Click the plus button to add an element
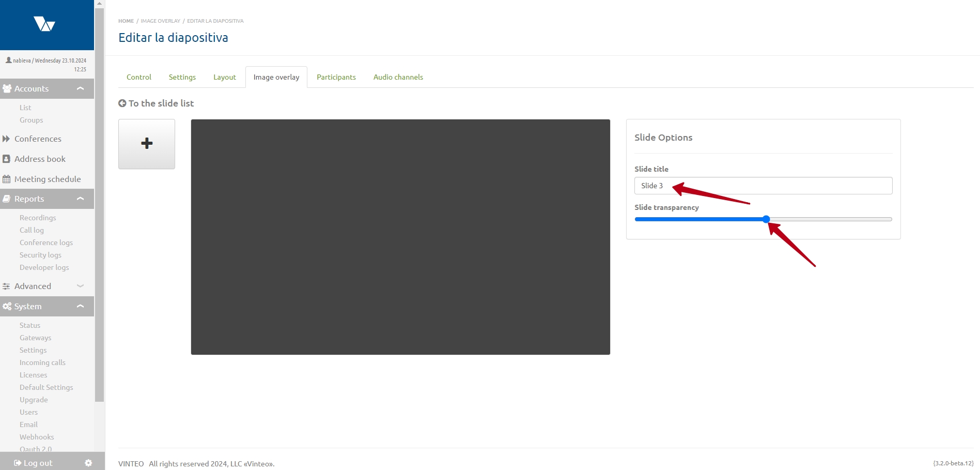The width and height of the screenshot is (980, 470). pos(147,144)
